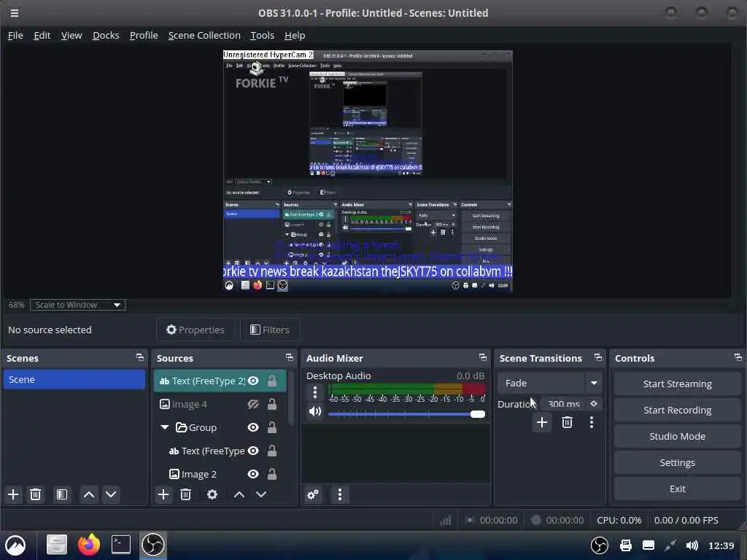Open the View menu
Image resolution: width=747 pixels, height=560 pixels.
coord(71,35)
